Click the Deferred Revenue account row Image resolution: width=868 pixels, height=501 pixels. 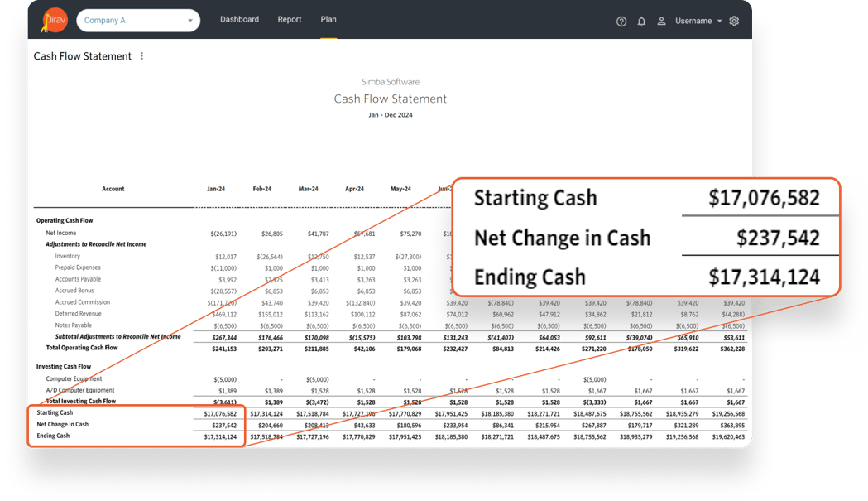[78, 314]
